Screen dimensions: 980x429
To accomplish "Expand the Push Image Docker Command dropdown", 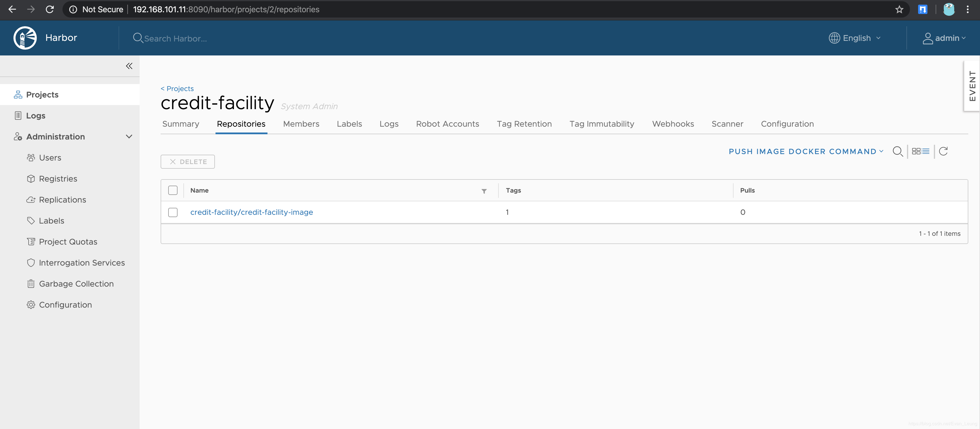I will point(806,151).
